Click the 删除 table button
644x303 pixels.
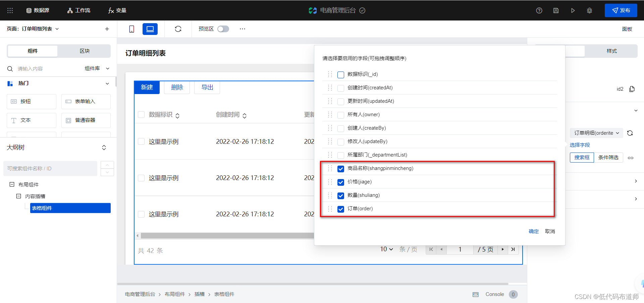point(177,87)
